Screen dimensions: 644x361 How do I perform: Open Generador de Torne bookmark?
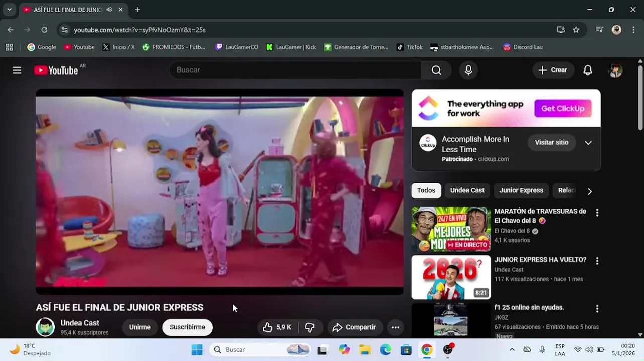click(x=356, y=47)
